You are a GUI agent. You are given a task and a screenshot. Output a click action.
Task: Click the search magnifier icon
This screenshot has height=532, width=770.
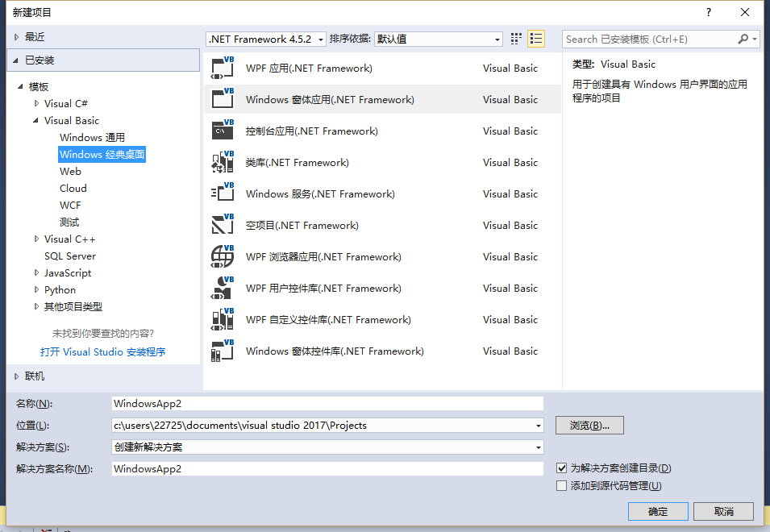743,39
